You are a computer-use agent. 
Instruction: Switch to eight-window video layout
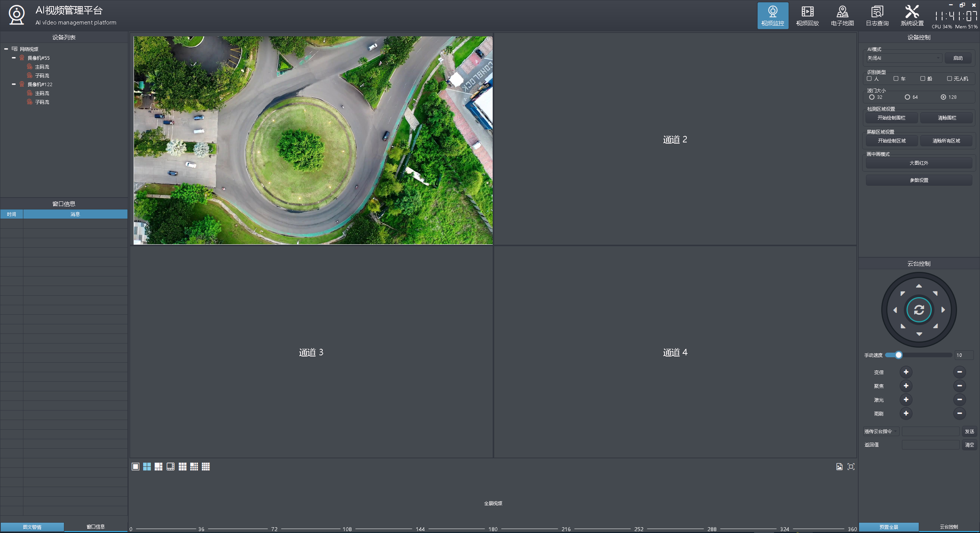[170, 466]
